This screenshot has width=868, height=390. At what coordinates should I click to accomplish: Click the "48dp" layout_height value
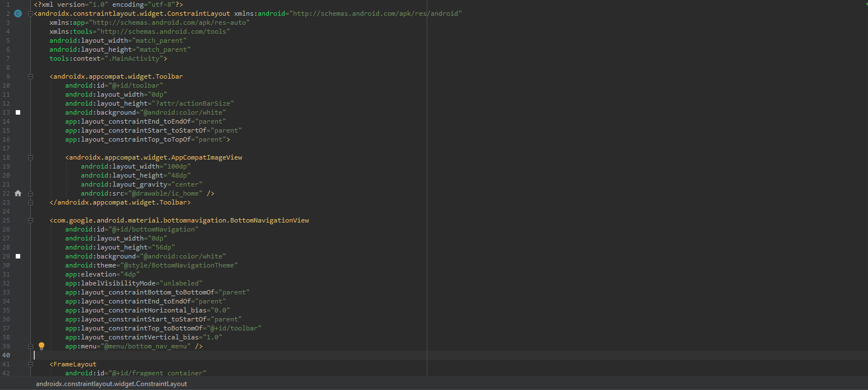(177, 175)
